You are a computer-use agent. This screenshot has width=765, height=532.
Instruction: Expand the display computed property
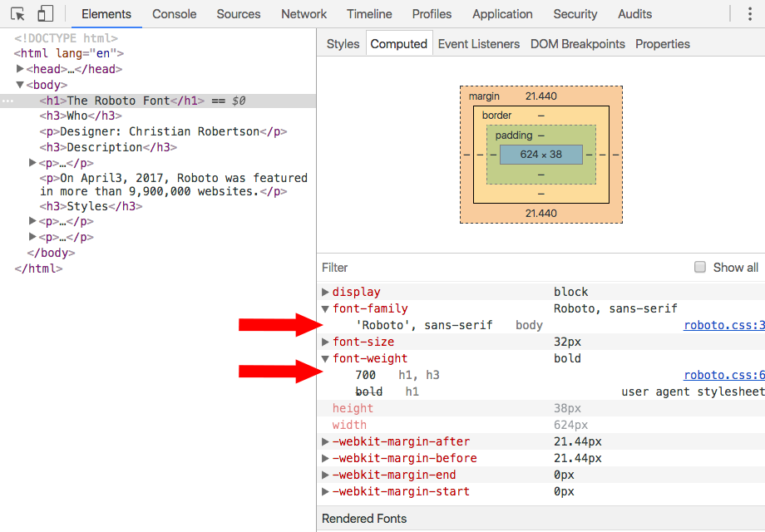pos(325,292)
